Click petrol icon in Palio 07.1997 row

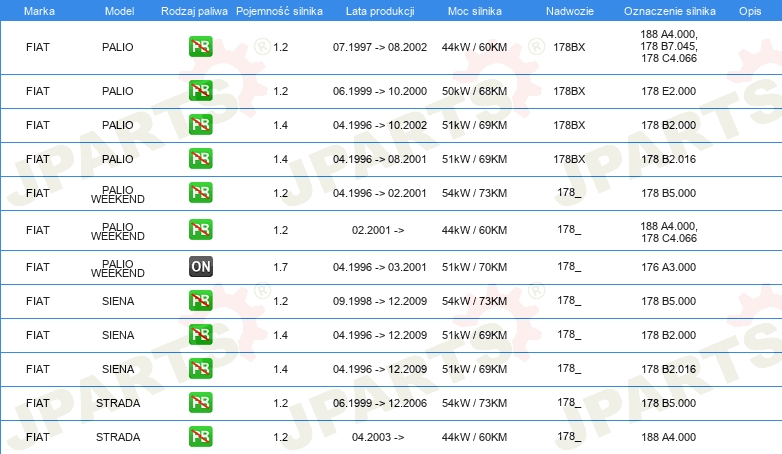point(200,47)
